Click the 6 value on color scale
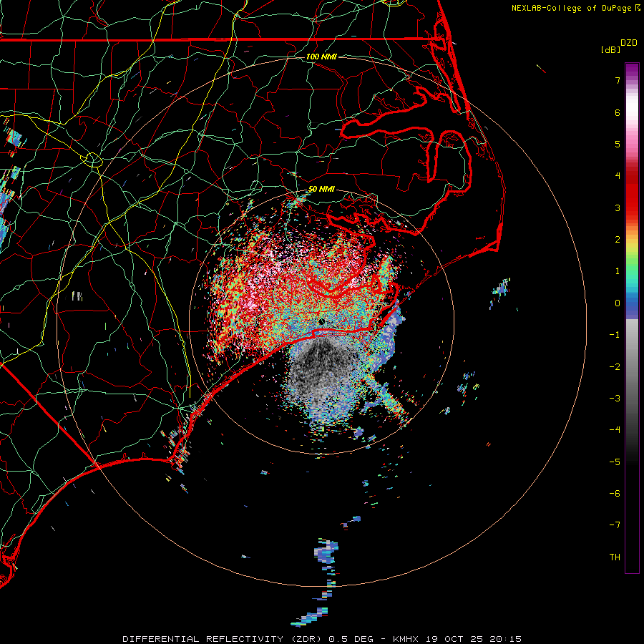The width and height of the screenshot is (644, 644). [618, 112]
